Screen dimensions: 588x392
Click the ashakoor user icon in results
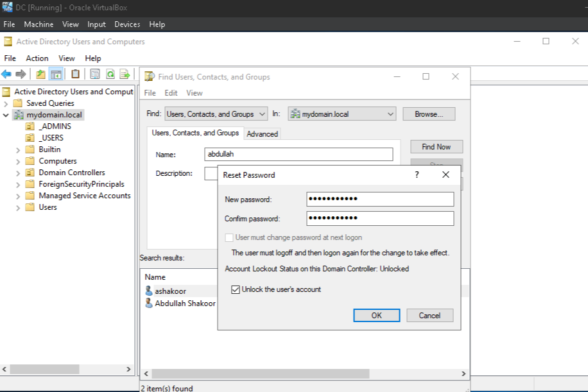tap(149, 291)
